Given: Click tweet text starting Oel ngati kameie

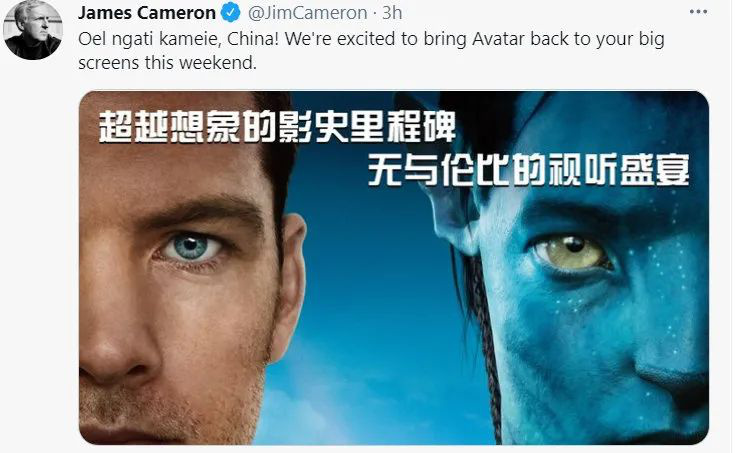Looking at the screenshot, I should (x=372, y=51).
